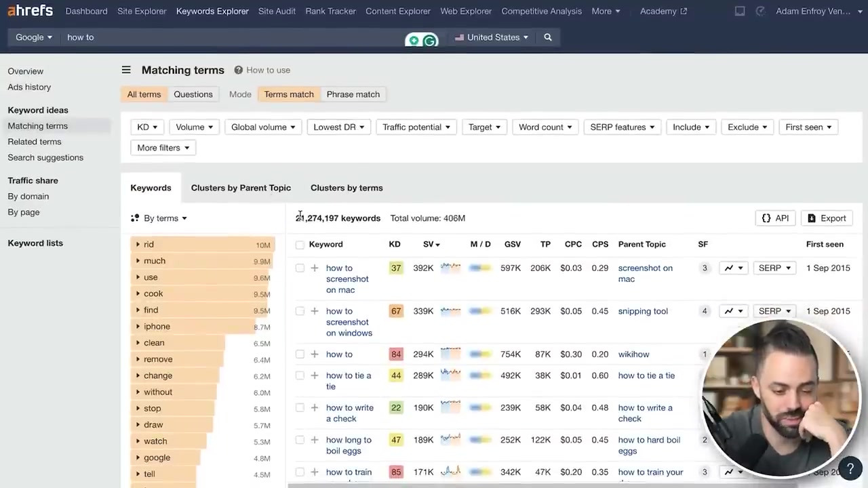Screen dimensions: 868x488
Task: Click the By terms cluster icon
Action: coord(135,218)
